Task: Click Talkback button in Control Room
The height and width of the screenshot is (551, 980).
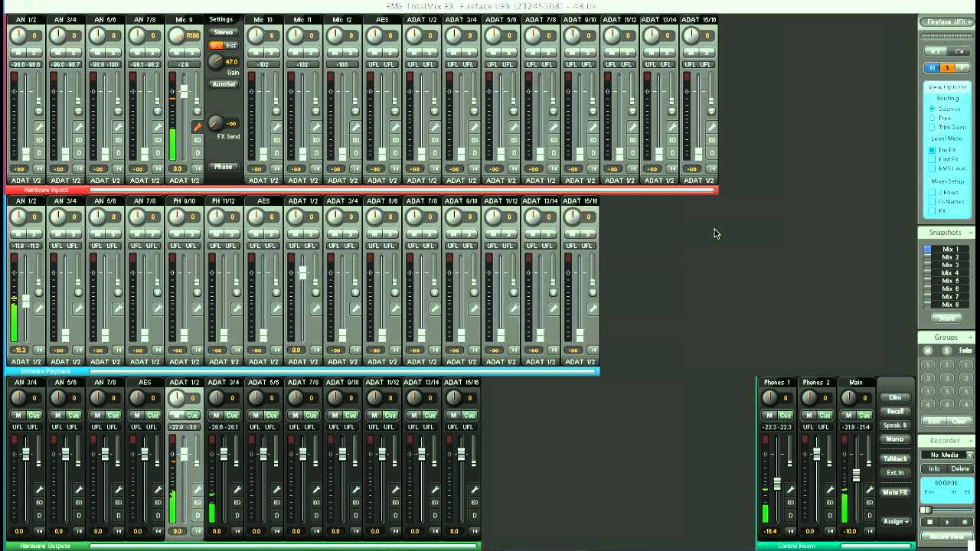Action: (x=895, y=458)
